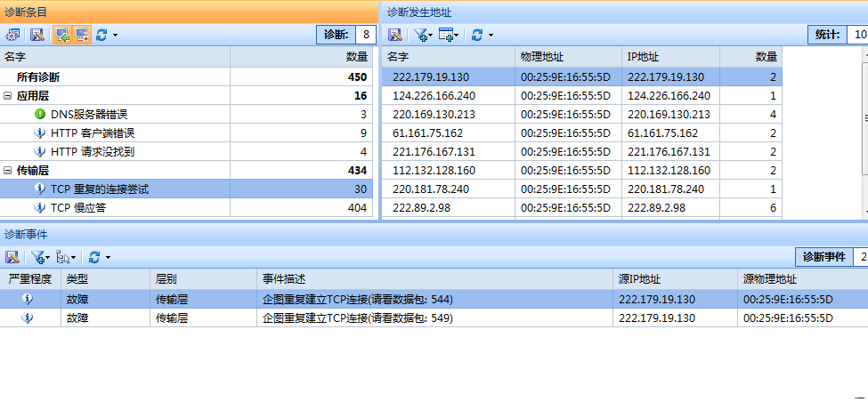The width and height of the screenshot is (868, 402).
Task: Sort events by 层别 column
Action: (x=203, y=279)
